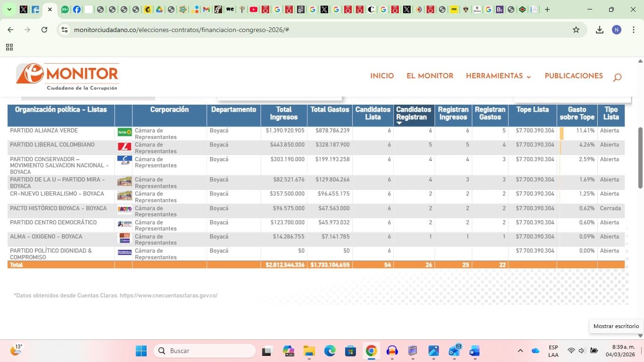Screen dimensions: 644x362
Task: Click the page vertical scrollbar
Action: [640, 158]
